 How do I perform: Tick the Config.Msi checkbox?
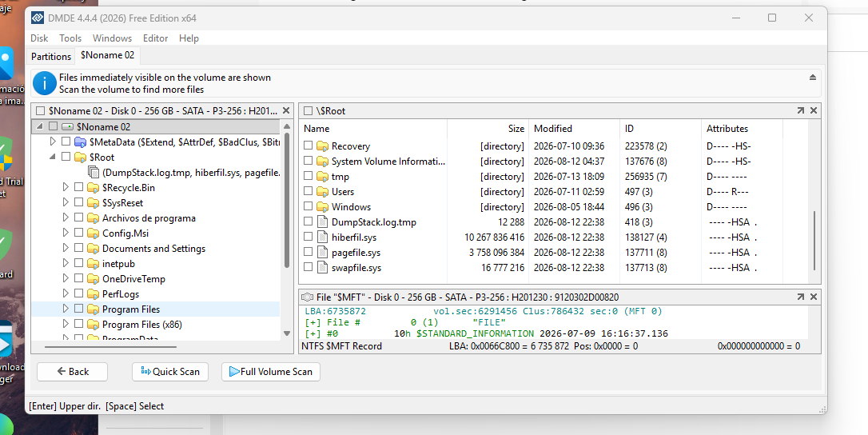[x=78, y=233]
